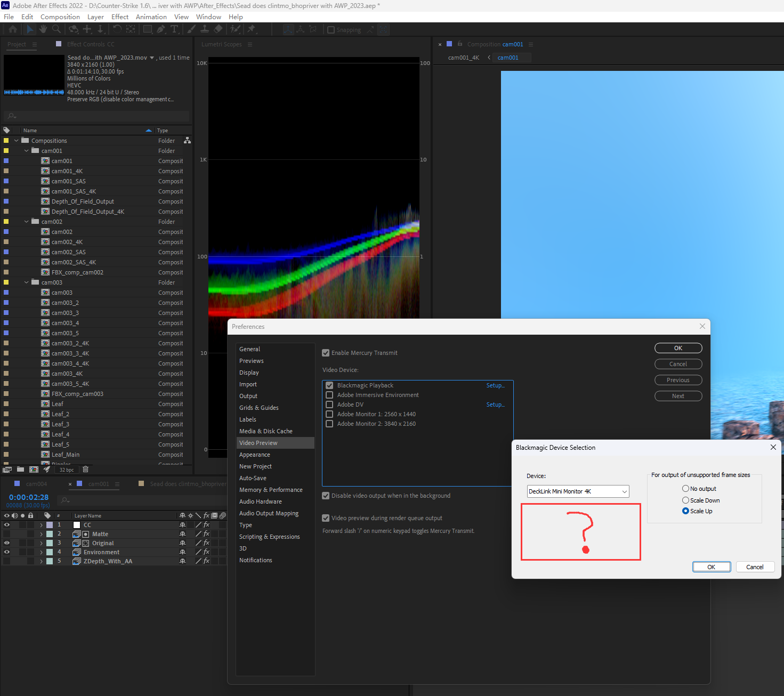784x696 pixels.
Task: Select the Hand tool in the toolbar
Action: tap(42, 29)
